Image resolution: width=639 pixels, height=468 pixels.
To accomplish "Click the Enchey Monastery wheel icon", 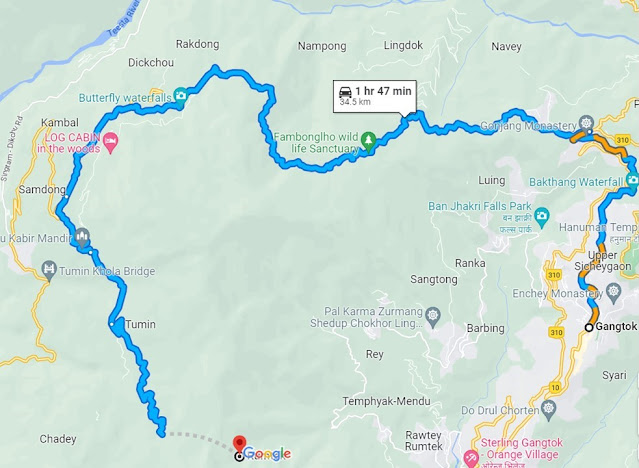I will (x=613, y=292).
